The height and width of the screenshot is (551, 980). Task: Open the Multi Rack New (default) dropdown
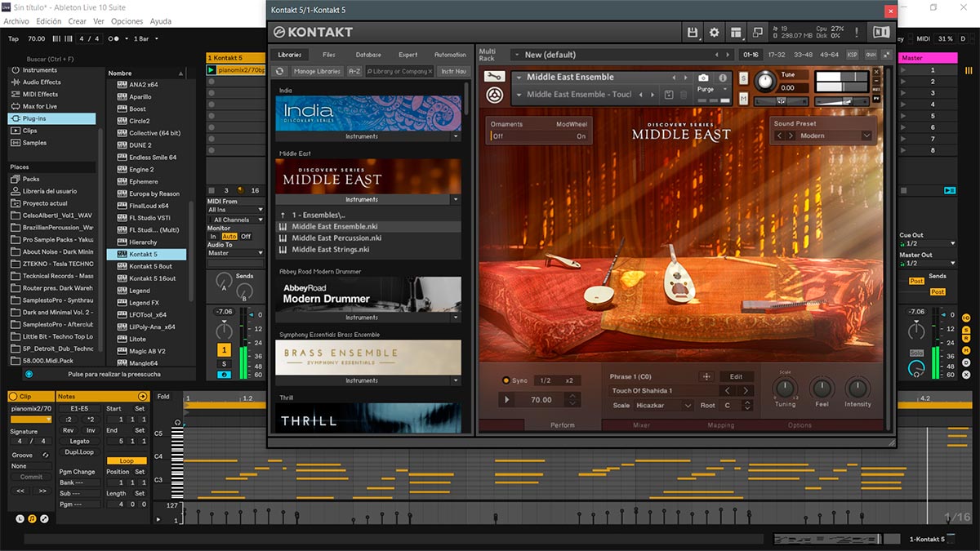pos(623,55)
